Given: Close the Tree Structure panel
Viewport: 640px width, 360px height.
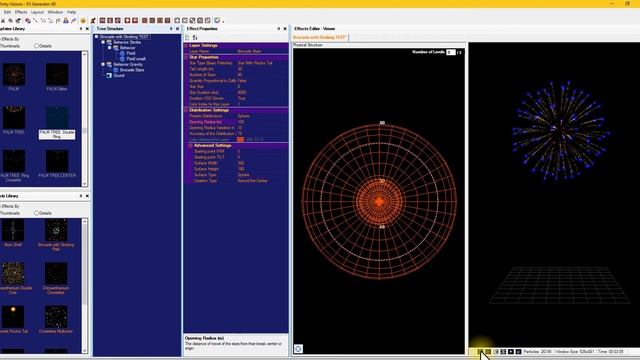Looking at the screenshot, I should (x=178, y=29).
